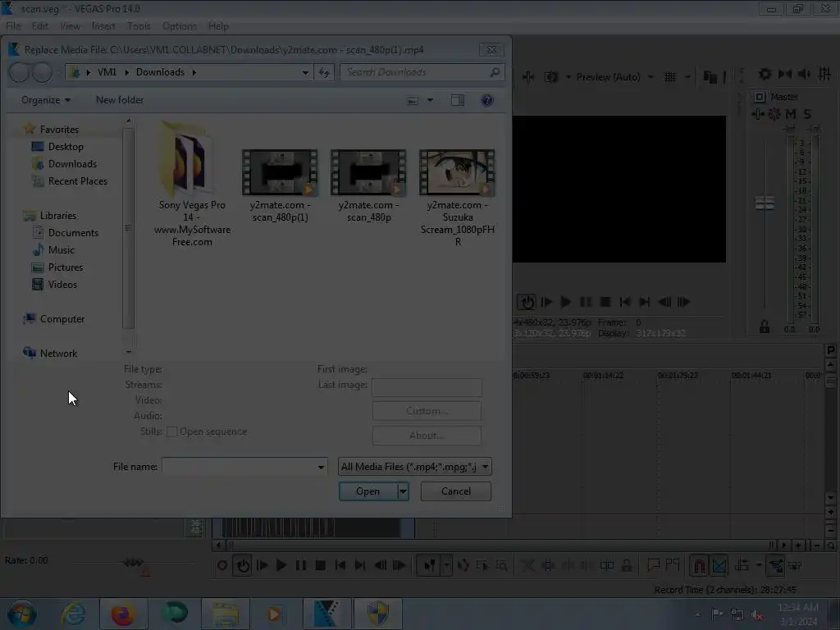Click the Master volume fader handle

(765, 203)
